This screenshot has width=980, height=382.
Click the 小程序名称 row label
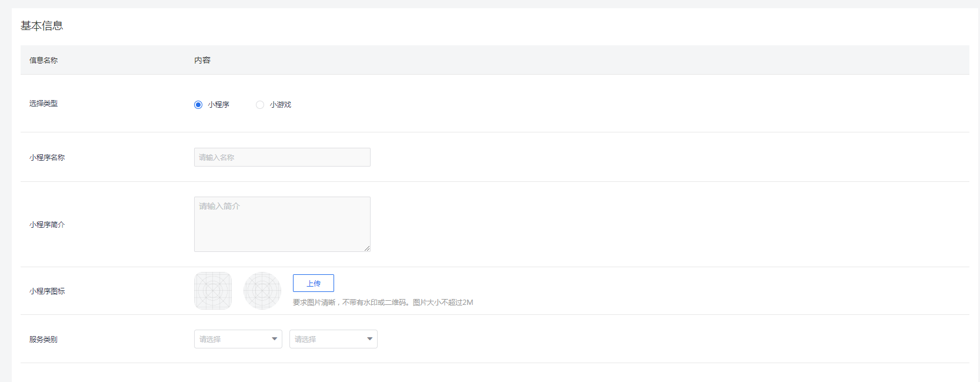[47, 158]
